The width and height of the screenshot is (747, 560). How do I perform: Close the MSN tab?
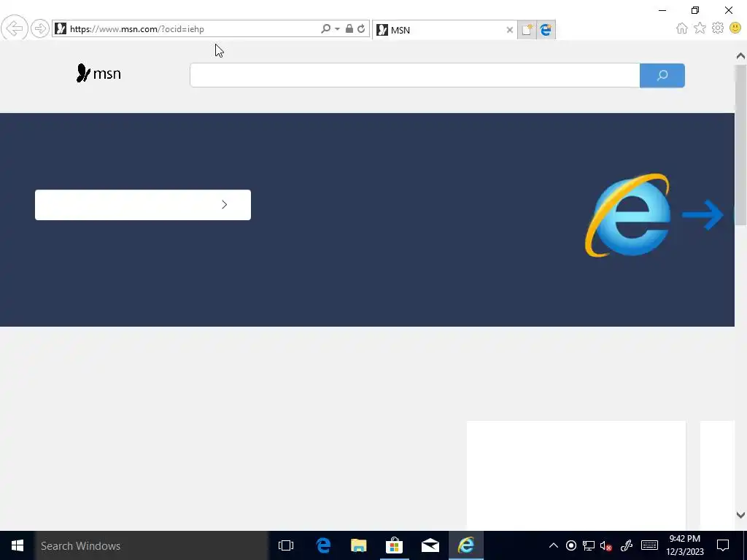click(509, 30)
